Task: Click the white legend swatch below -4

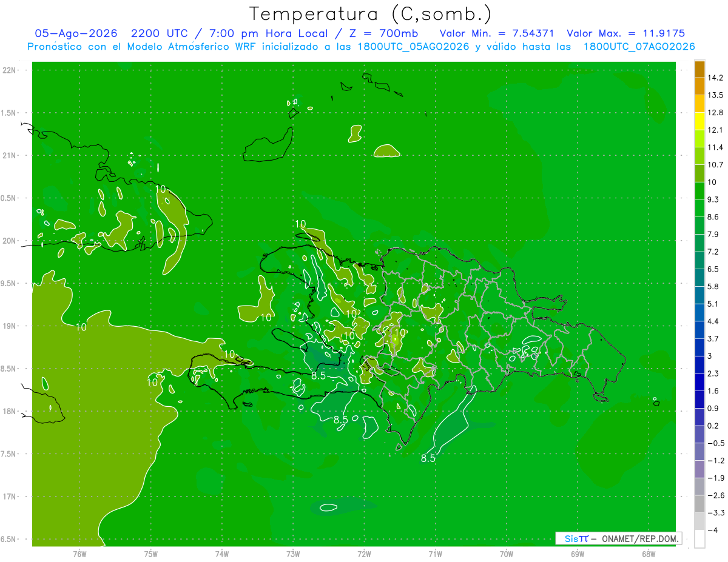Action: 699,539
